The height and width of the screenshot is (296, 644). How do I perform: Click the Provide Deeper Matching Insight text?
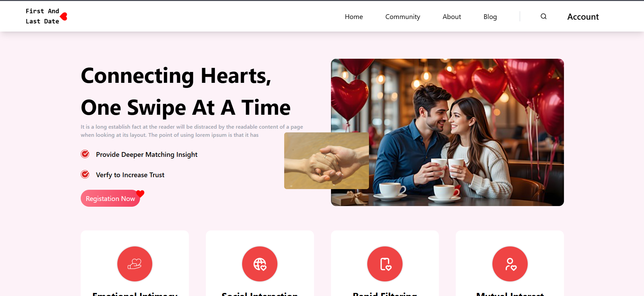[x=147, y=154]
